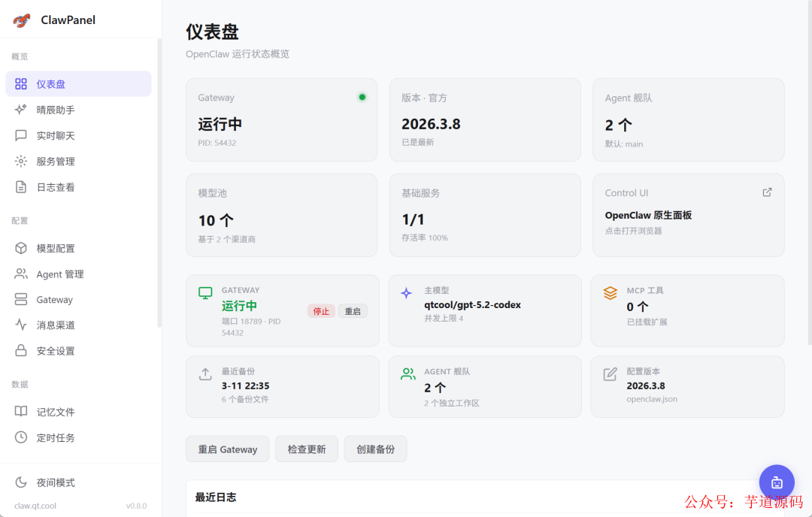Viewport: 812px width, 517px height.
Task: Open the OpenClaw 原生面板 Control UI card
Action: (x=688, y=215)
